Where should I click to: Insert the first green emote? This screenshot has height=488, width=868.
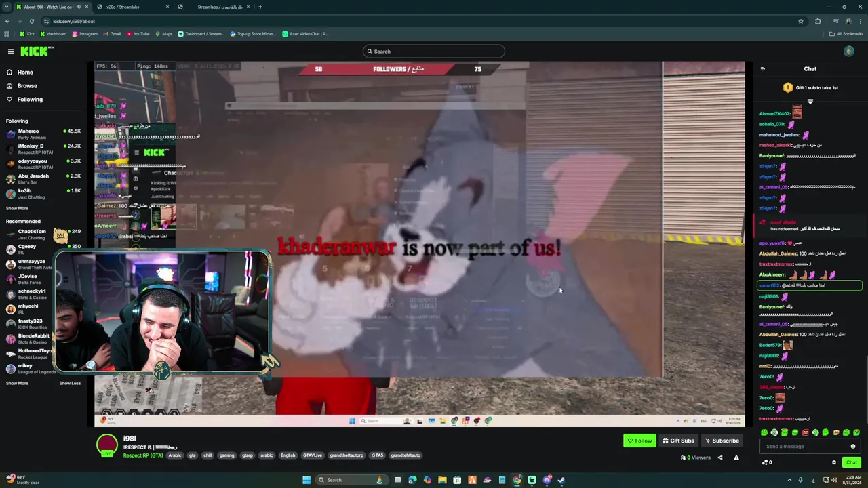point(764,432)
